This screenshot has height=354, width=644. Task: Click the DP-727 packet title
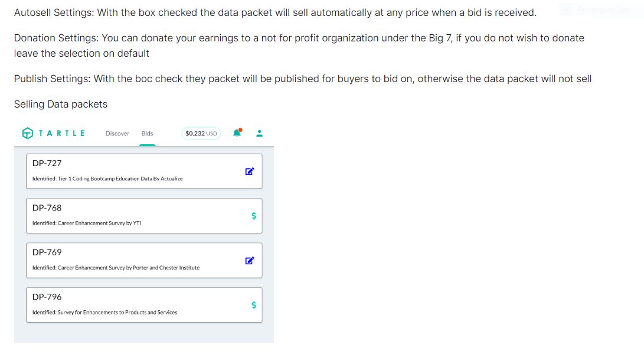tap(47, 163)
